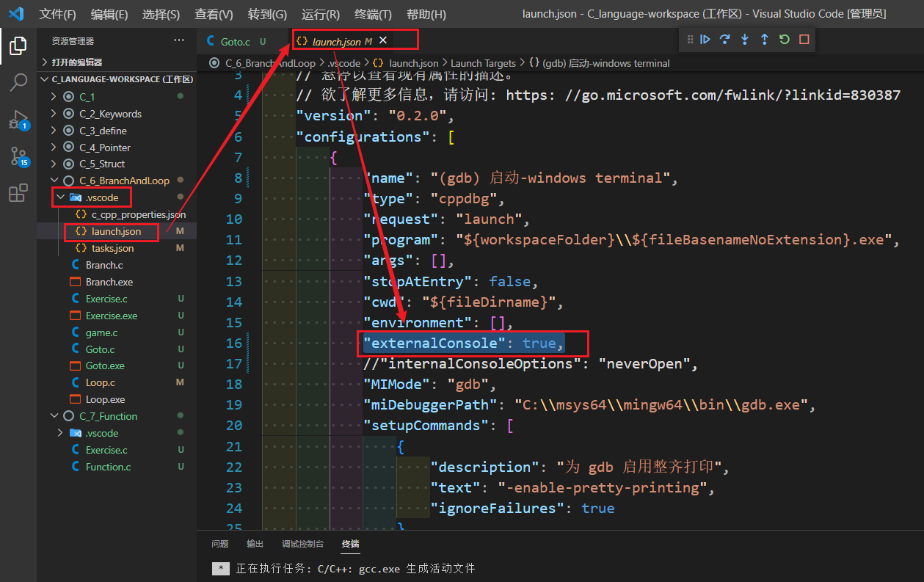
Task: Open the Search view in activity bar
Action: [x=18, y=82]
